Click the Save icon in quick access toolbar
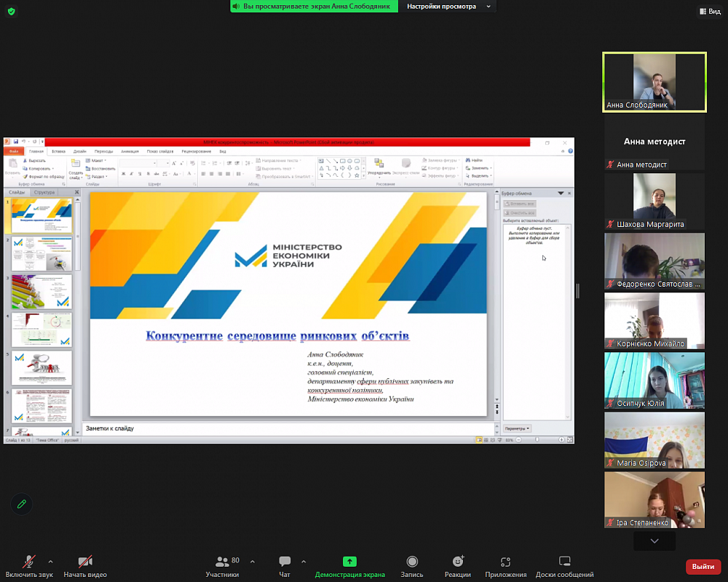This screenshot has height=582, width=728. coord(16,142)
